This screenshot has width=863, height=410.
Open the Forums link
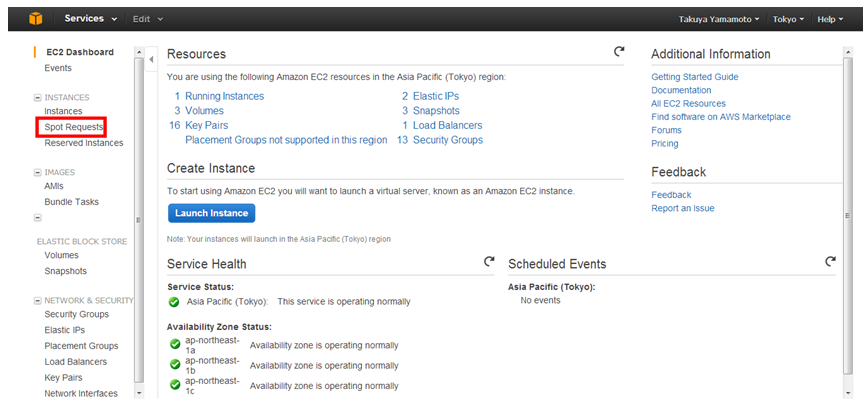click(667, 130)
